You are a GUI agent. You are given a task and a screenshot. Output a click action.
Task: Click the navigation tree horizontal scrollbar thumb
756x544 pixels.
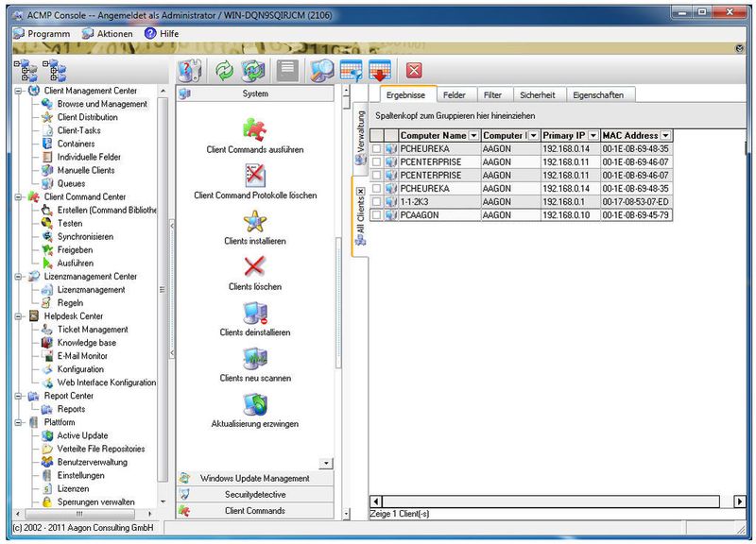[79, 514]
